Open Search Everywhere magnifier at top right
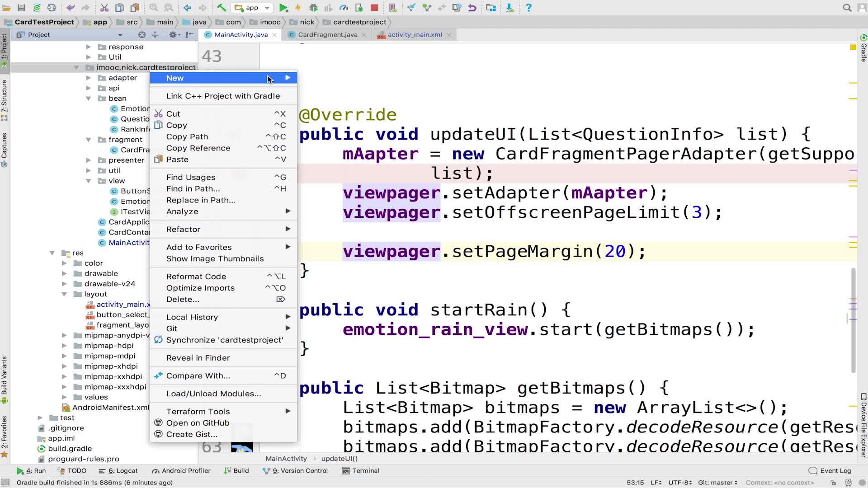Viewport: 868px width, 488px height. point(847,8)
